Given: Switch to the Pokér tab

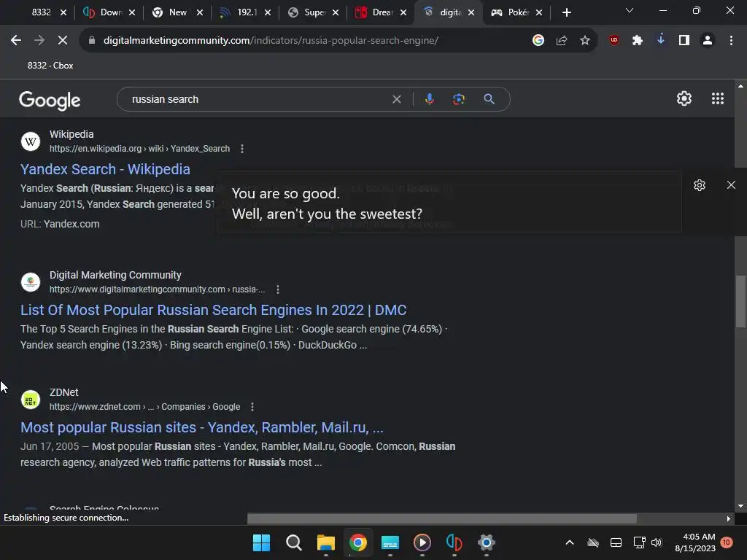Looking at the screenshot, I should coord(516,12).
